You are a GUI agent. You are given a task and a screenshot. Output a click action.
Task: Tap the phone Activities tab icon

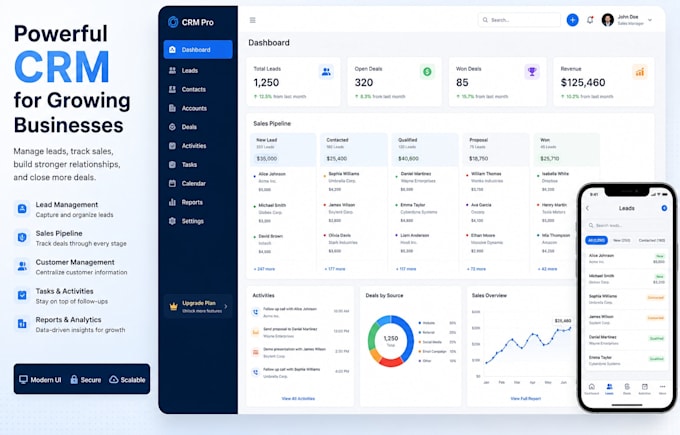644,387
